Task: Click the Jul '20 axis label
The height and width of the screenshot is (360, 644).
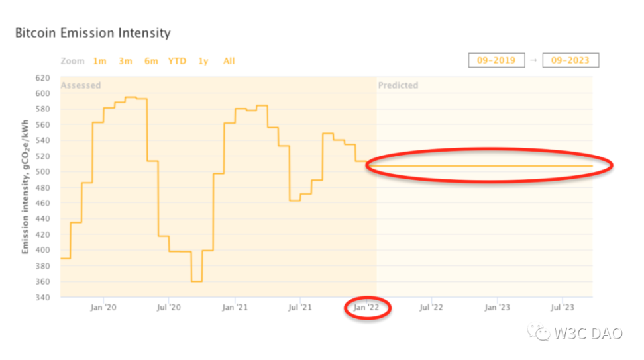Action: point(169,308)
